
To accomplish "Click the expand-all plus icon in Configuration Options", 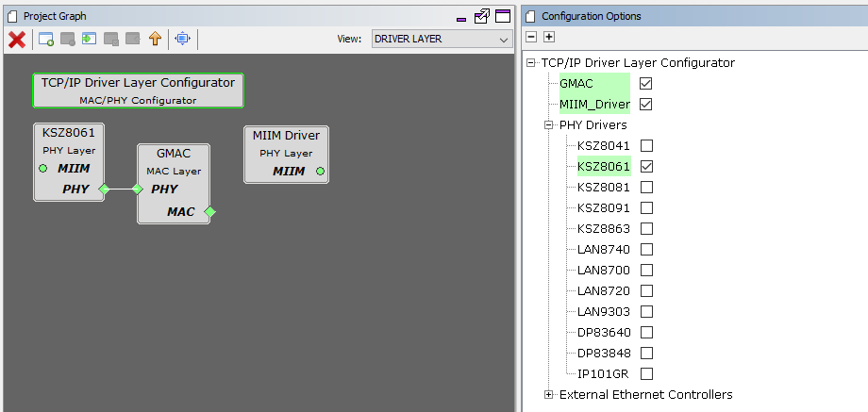I will pos(548,37).
